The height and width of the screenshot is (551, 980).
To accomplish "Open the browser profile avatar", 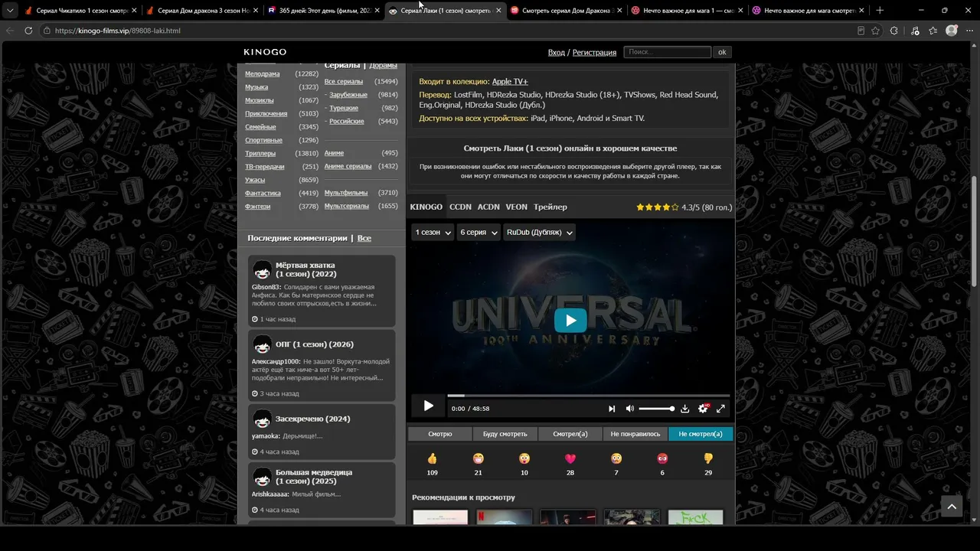I will 952,31.
